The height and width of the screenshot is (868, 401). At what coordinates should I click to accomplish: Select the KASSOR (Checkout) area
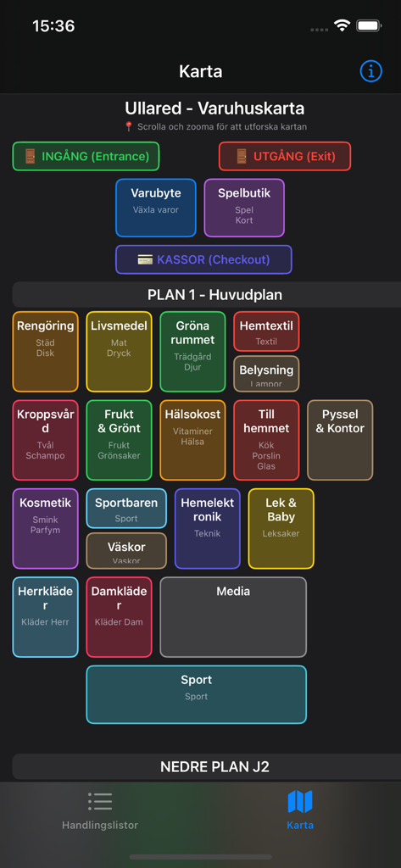(x=203, y=259)
